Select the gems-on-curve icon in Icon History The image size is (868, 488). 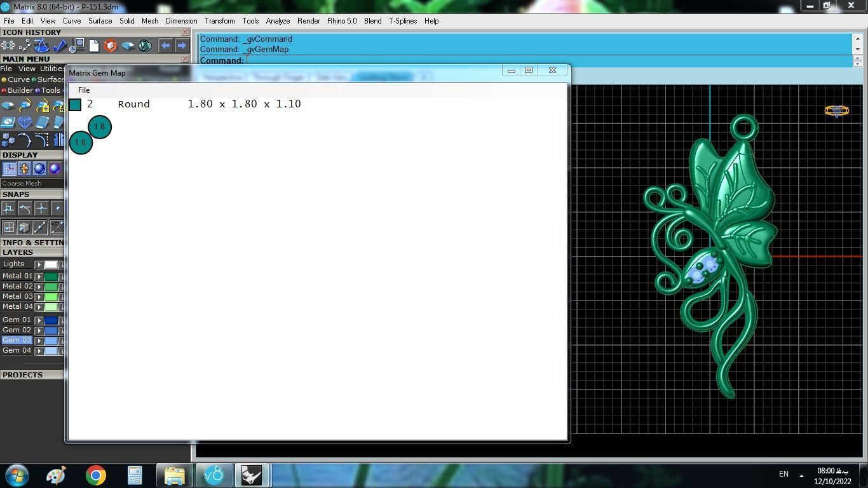pyautogui.click(x=8, y=45)
